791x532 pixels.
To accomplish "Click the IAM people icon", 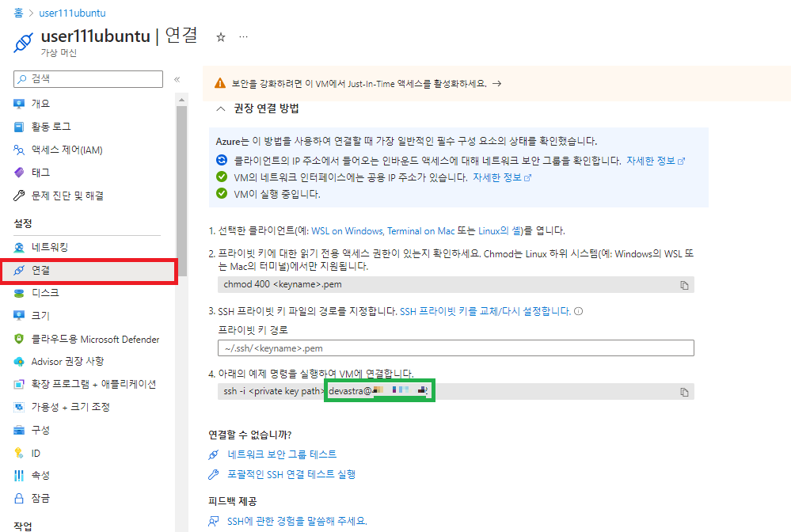I will (19, 150).
